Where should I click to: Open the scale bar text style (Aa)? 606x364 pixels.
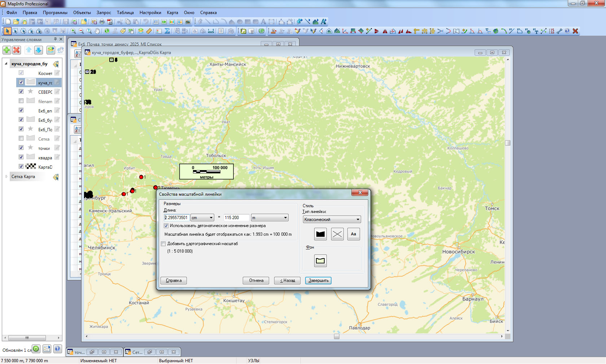353,234
